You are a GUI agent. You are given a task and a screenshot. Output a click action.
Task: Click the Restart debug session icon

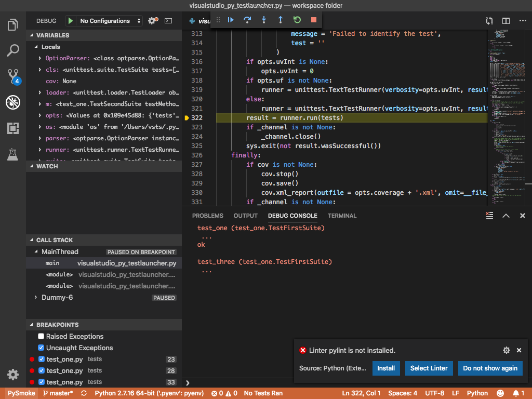pyautogui.click(x=297, y=20)
